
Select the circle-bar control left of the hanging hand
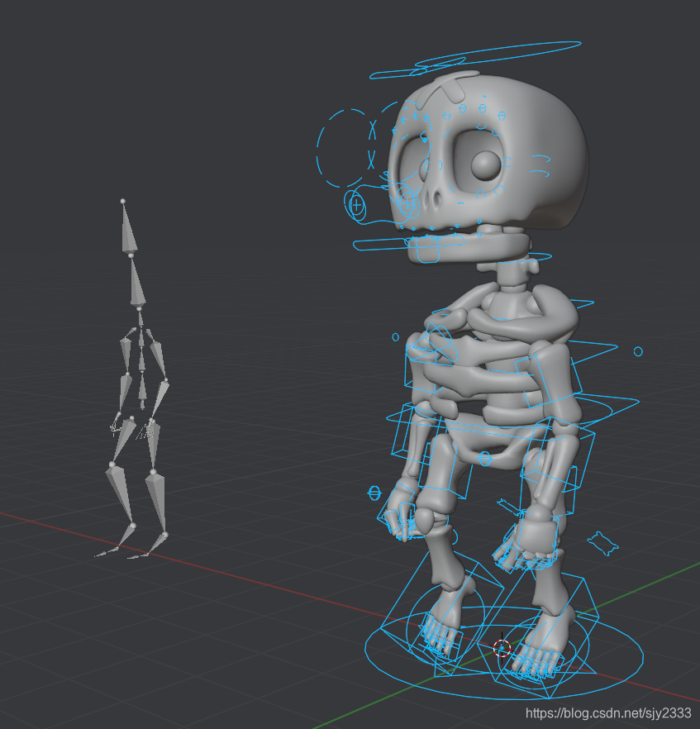tap(374, 493)
